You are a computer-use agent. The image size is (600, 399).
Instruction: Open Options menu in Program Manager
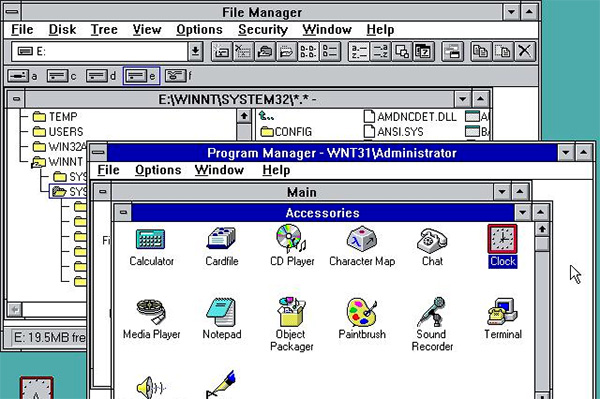coord(158,170)
